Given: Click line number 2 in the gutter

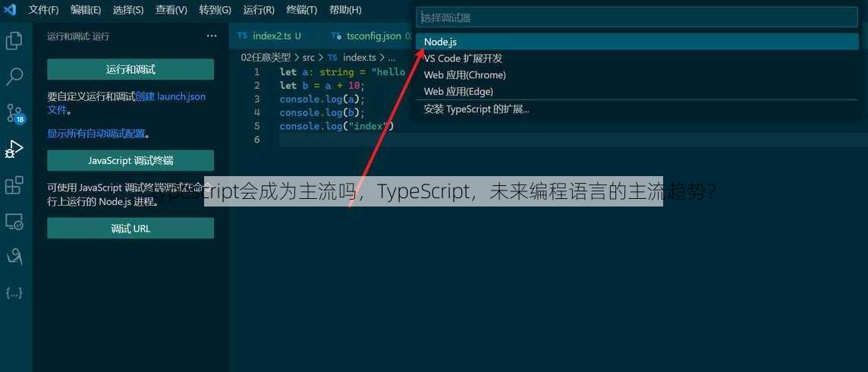Looking at the screenshot, I should point(257,85).
